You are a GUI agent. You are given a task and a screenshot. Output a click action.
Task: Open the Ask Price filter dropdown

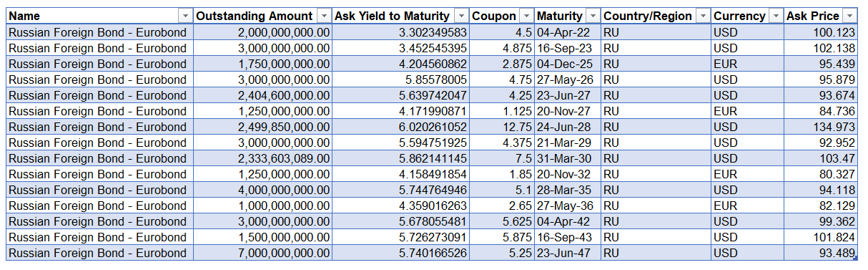click(x=849, y=16)
